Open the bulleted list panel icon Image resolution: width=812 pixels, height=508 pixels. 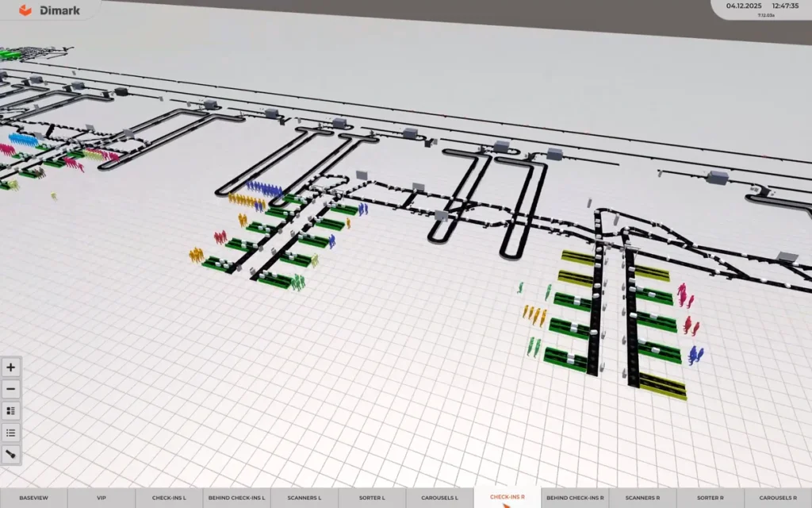pyautogui.click(x=11, y=433)
